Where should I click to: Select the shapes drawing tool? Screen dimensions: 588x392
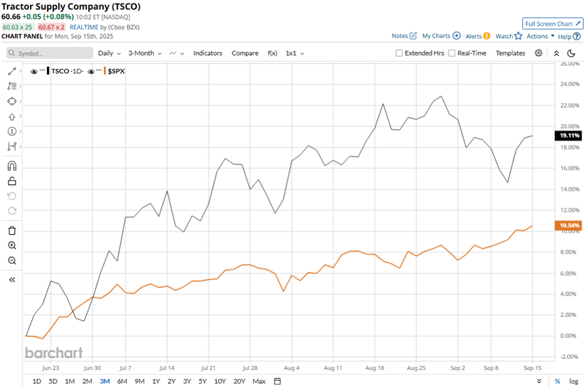coord(12,101)
